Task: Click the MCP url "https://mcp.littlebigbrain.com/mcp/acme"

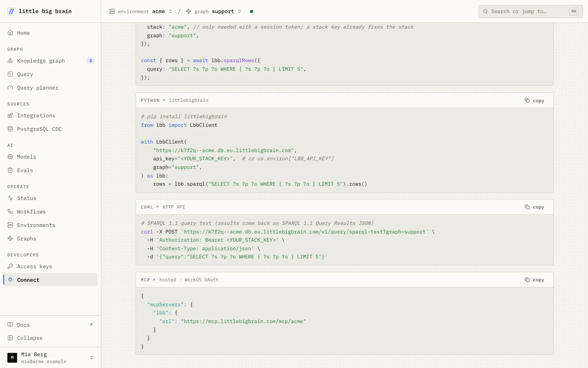Action: pos(243,321)
